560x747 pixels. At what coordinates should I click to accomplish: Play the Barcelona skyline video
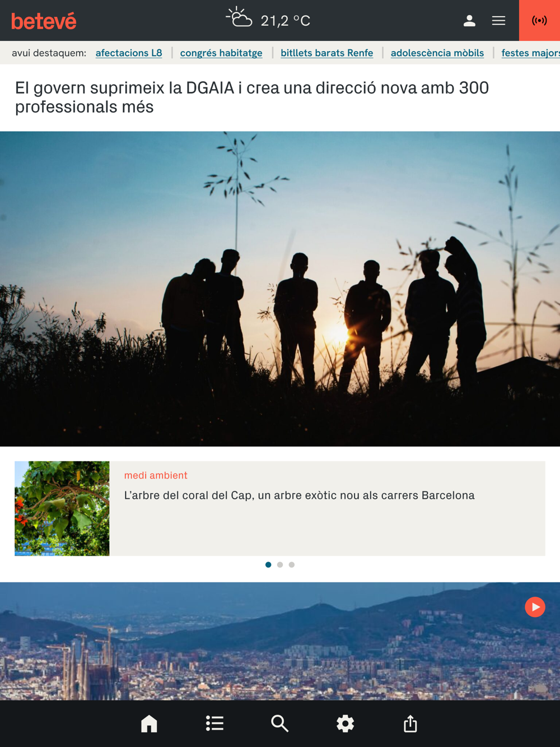point(535,607)
